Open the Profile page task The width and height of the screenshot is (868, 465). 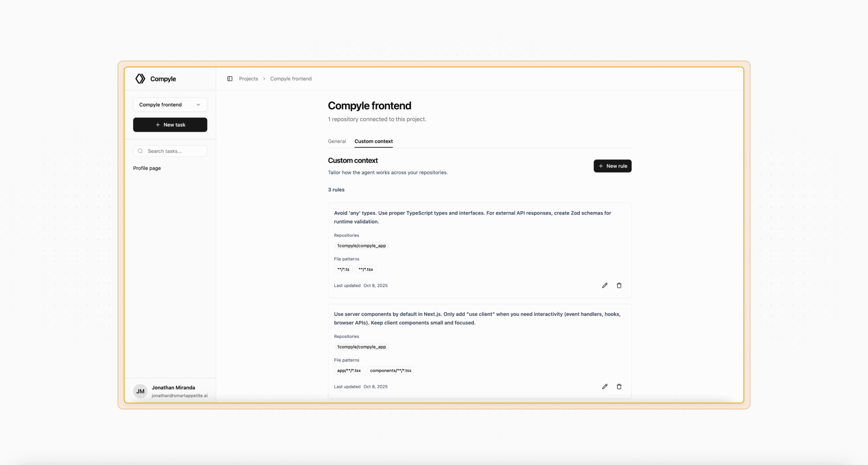coord(147,168)
